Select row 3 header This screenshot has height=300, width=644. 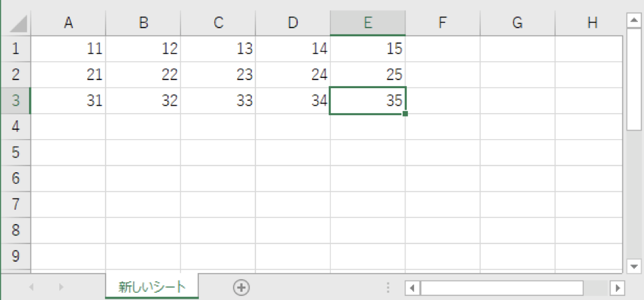click(15, 101)
